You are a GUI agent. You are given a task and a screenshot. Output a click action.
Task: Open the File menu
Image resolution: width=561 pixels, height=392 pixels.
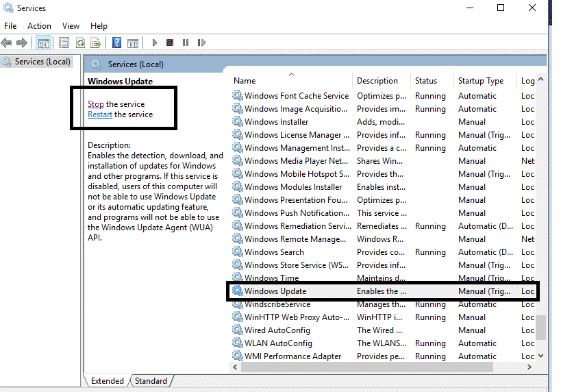10,26
